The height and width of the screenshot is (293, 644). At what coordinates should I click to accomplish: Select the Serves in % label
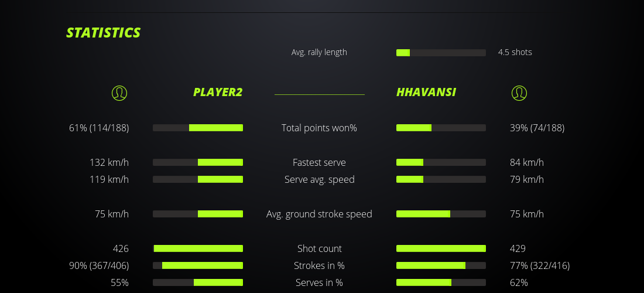pos(319,282)
